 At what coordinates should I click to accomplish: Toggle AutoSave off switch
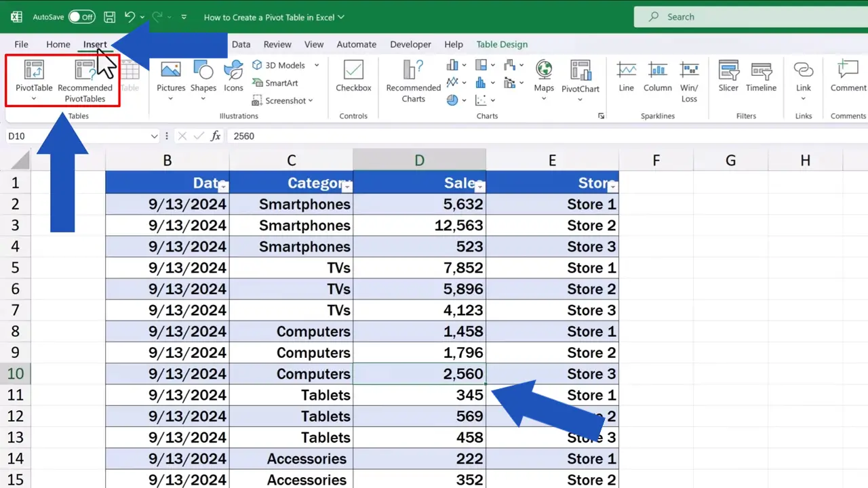[x=81, y=17]
